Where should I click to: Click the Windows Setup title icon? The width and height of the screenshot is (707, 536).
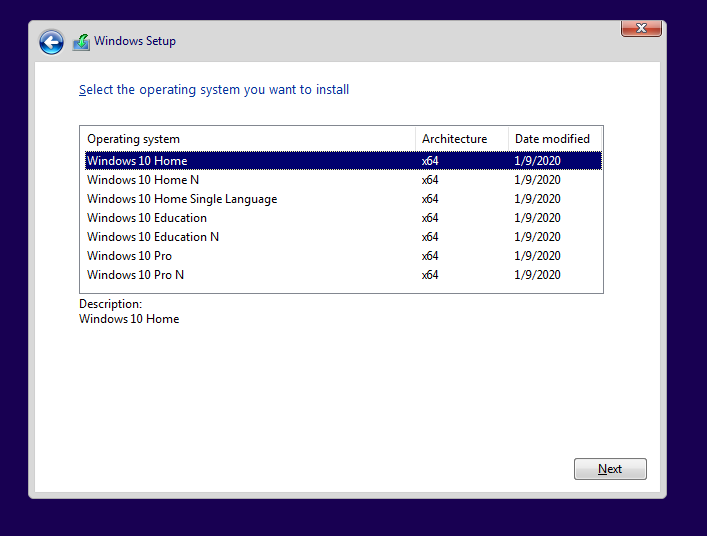pyautogui.click(x=81, y=42)
